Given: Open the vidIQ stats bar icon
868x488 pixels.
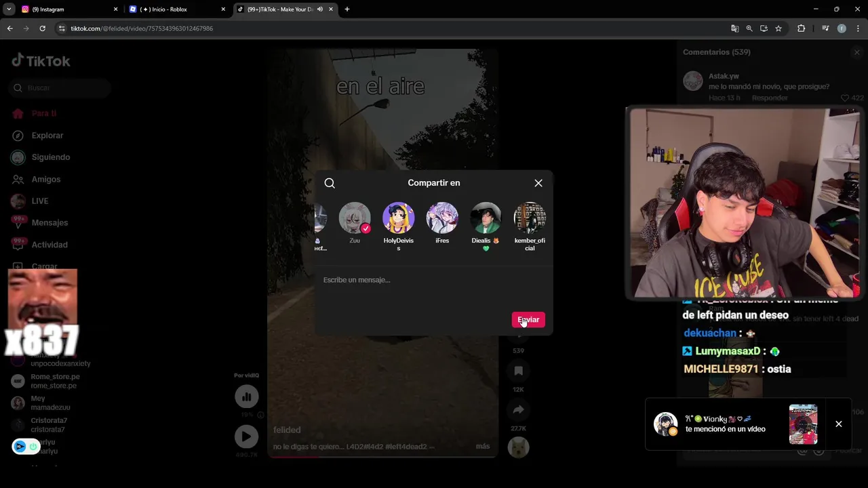Looking at the screenshot, I should coord(246,397).
